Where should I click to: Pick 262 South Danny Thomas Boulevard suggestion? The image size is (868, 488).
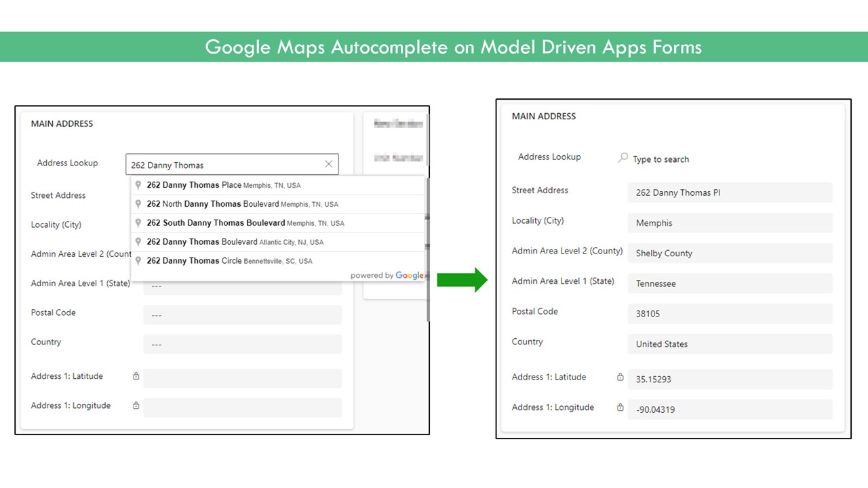pos(278,223)
